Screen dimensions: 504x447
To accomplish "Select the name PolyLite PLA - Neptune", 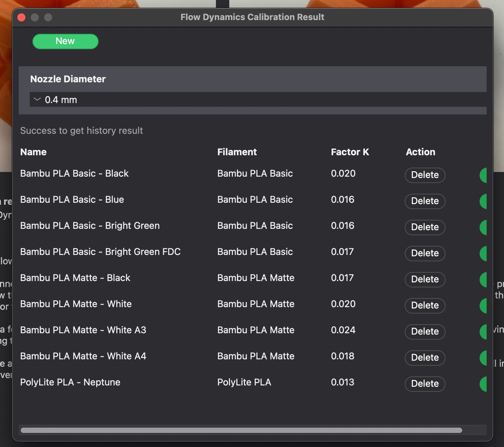I will 70,382.
